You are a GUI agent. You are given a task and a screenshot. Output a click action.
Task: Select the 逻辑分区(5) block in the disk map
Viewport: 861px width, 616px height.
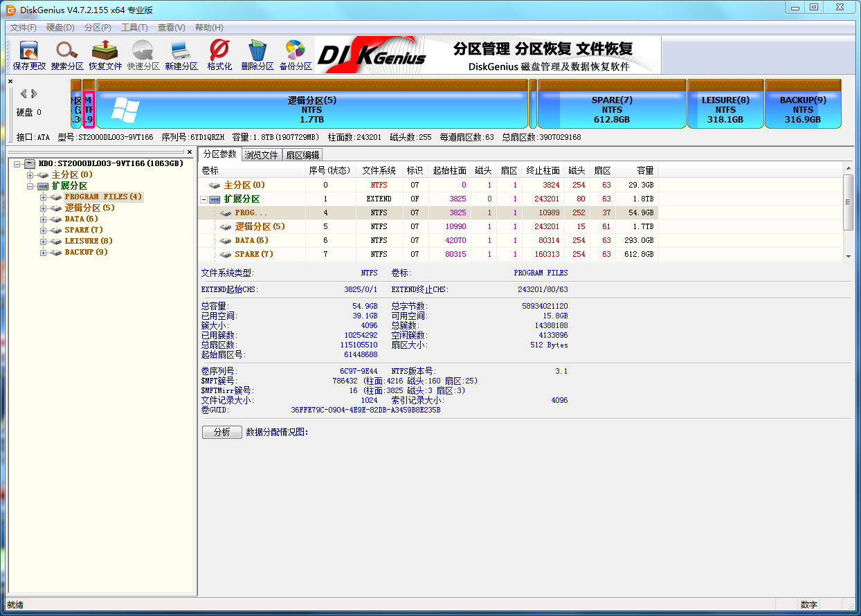312,104
